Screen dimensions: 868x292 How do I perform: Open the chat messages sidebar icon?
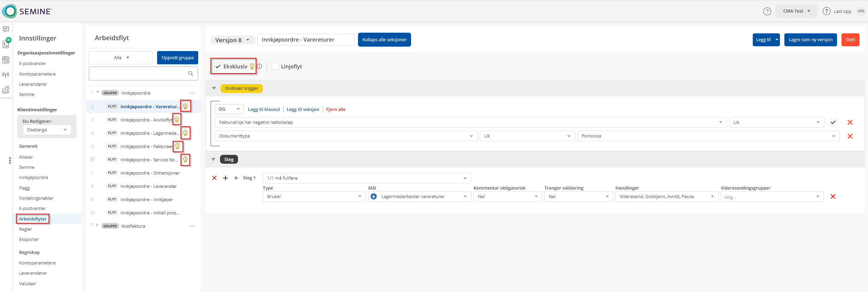pos(6,29)
